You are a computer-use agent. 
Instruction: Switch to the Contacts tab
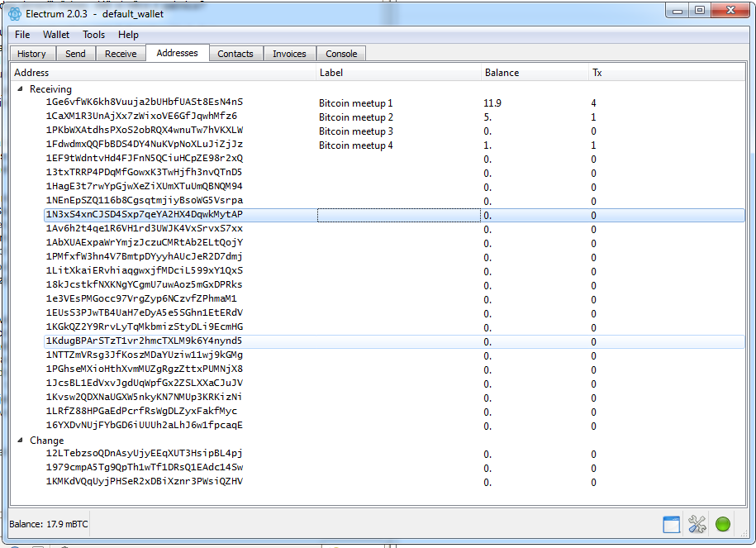[235, 54]
